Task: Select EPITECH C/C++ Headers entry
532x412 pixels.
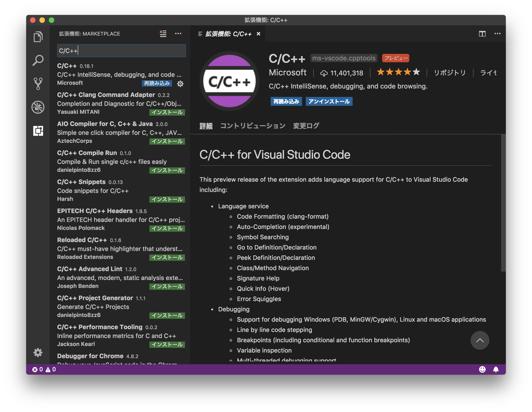Action: [120, 219]
